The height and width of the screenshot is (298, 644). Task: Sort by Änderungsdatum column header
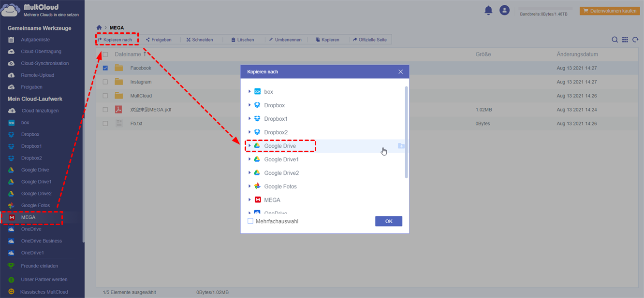pyautogui.click(x=577, y=55)
